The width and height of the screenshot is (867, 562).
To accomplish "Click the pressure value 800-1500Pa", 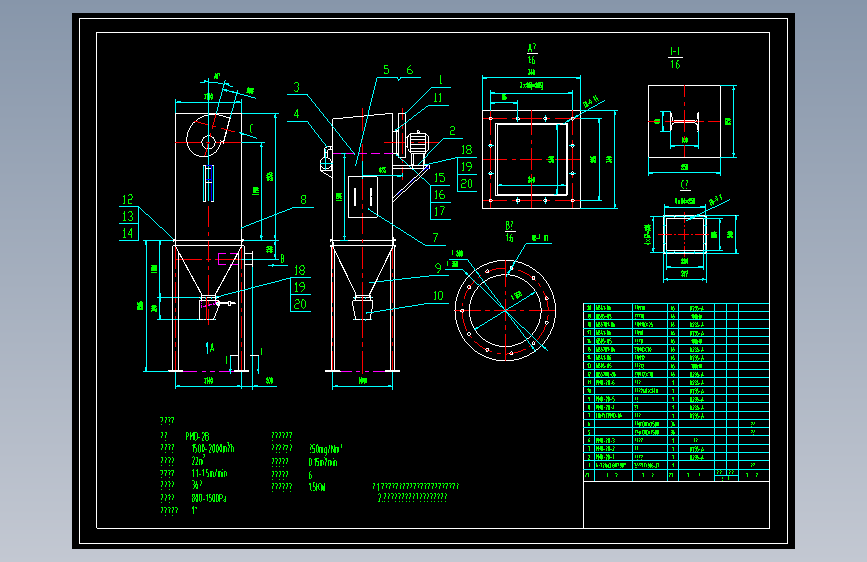I will (x=209, y=498).
